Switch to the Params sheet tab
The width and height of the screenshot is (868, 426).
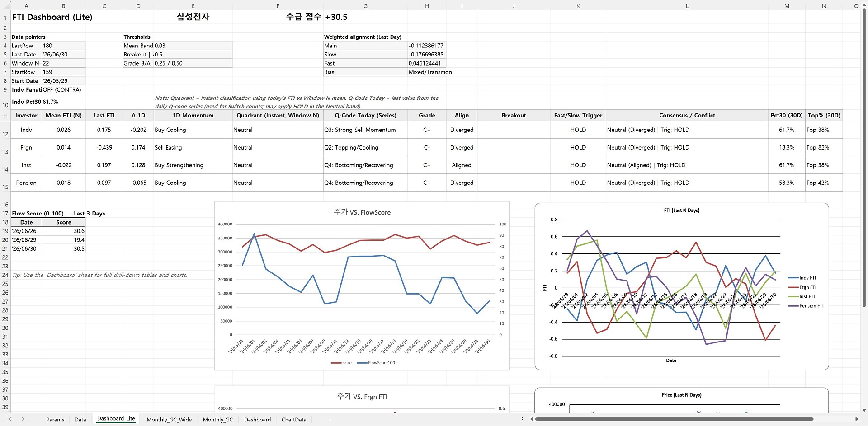pyautogui.click(x=55, y=420)
